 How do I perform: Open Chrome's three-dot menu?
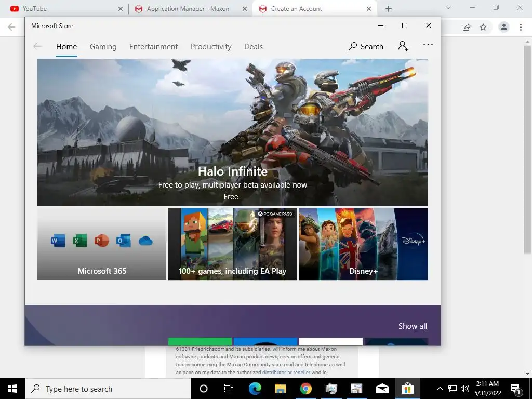coord(521,27)
